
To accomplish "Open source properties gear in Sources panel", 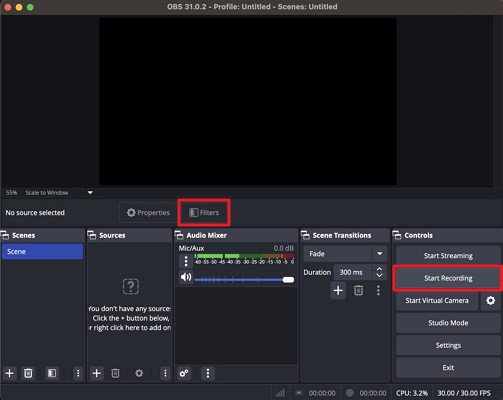I will [139, 373].
